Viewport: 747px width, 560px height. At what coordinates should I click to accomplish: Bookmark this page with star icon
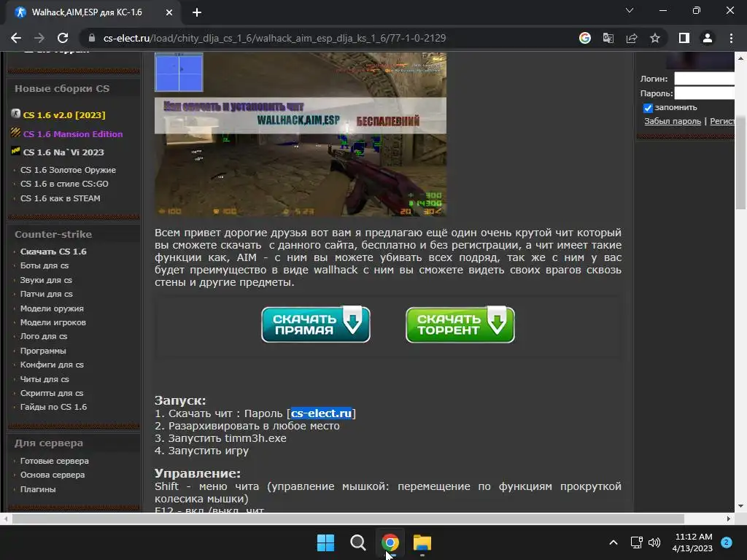tap(655, 38)
